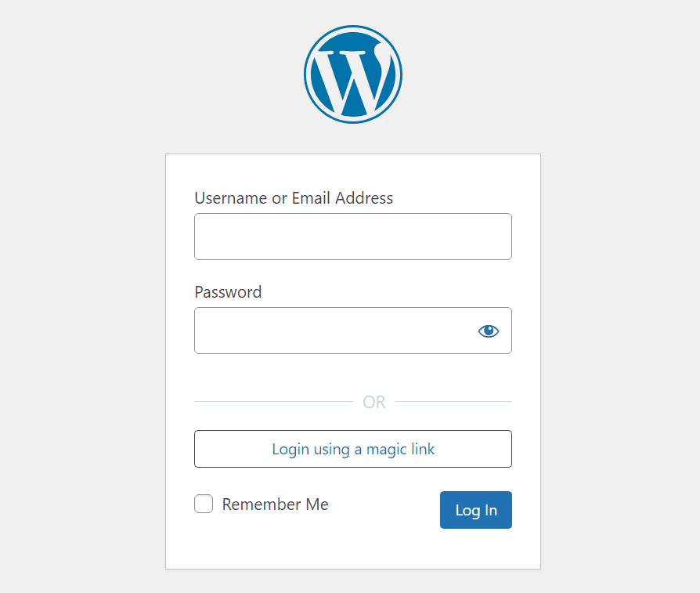Click the Email word in username label
This screenshot has width=700, height=593.
[x=311, y=198]
